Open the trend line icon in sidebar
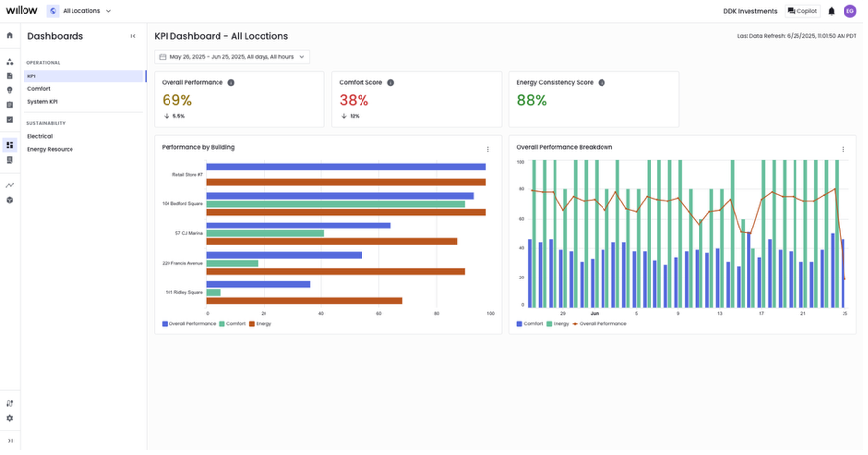Screen dimensions: 868x455 pyautogui.click(x=10, y=185)
